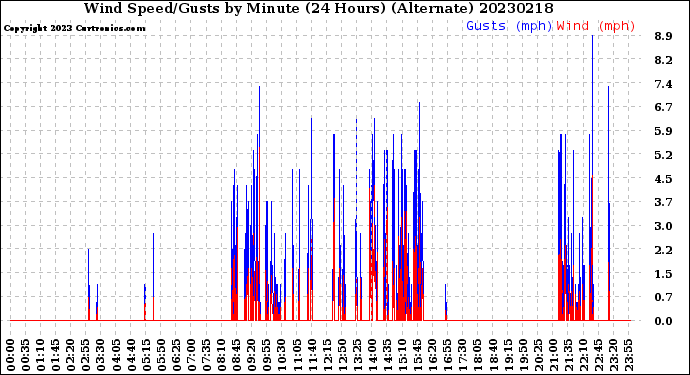Click the 14:35 time label
The height and width of the screenshot is (375, 690).
point(387,355)
